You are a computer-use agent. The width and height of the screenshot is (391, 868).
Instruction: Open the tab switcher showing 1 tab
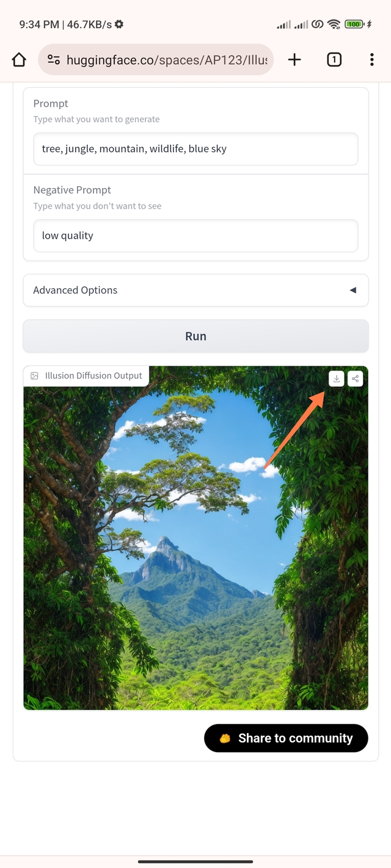(334, 59)
